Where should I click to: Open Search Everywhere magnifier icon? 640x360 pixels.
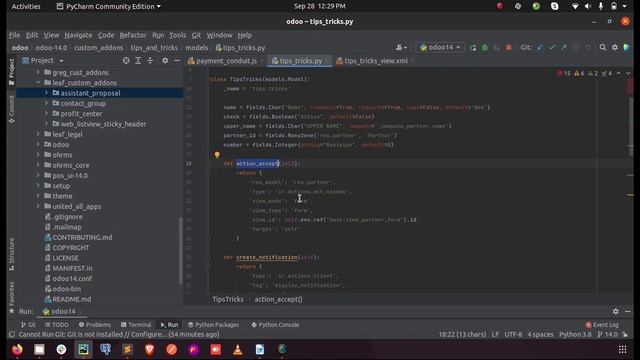602,48
